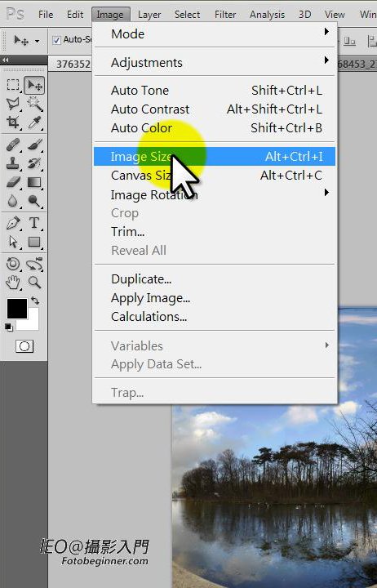The width and height of the screenshot is (377, 588).
Task: Swap foreground and background colors
Action: pyautogui.click(x=35, y=301)
